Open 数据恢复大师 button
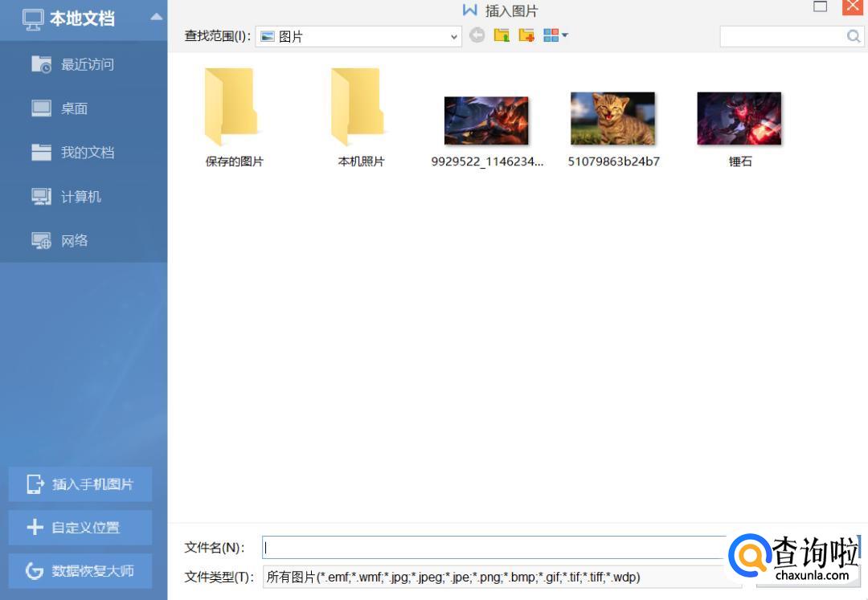868x600 pixels. tap(80, 571)
